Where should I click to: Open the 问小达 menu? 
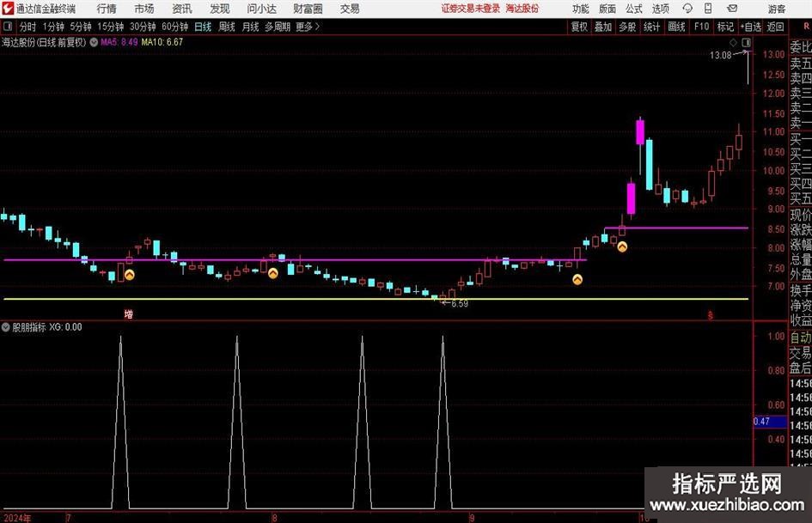coord(261,9)
